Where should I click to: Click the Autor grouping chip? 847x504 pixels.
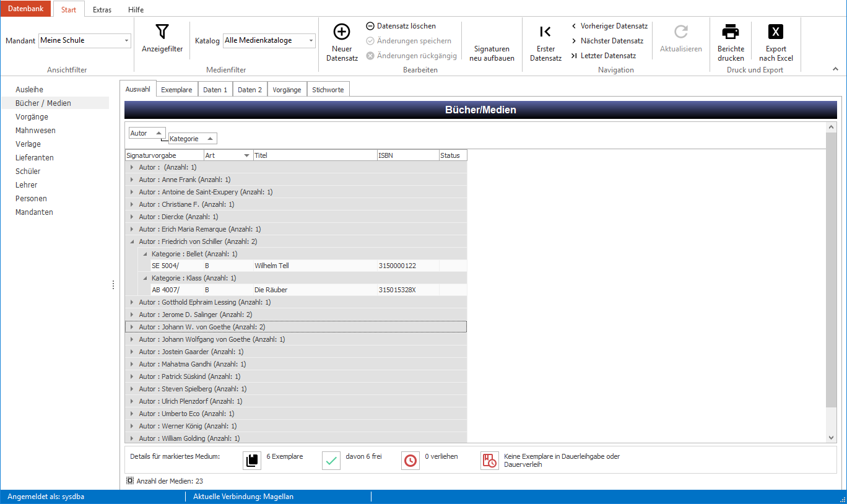pos(147,133)
